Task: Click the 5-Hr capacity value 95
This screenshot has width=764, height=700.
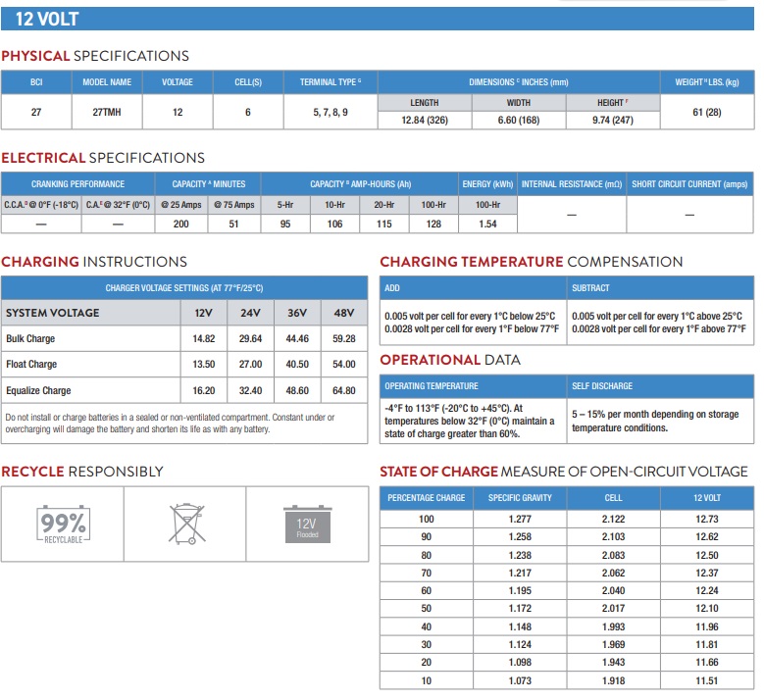Action: point(285,225)
